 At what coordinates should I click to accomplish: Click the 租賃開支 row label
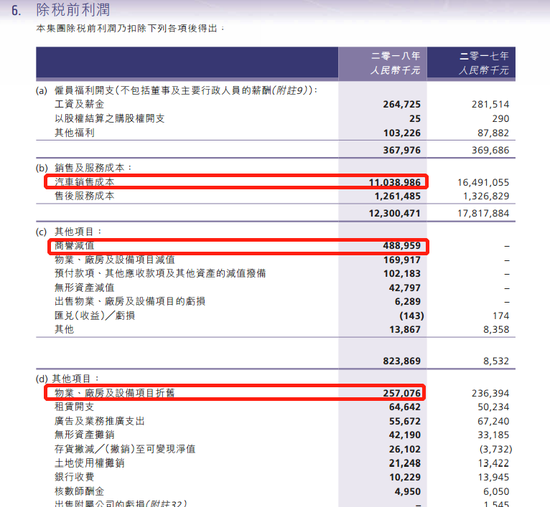point(74,407)
